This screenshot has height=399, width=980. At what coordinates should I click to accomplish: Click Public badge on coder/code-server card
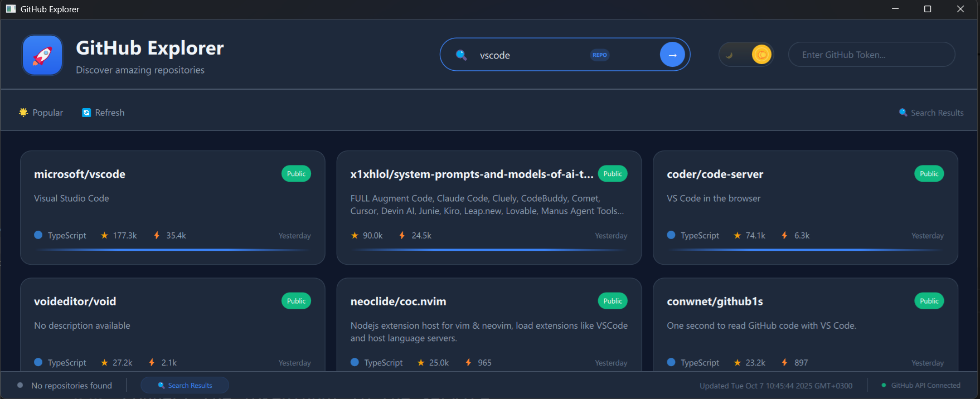coord(929,174)
